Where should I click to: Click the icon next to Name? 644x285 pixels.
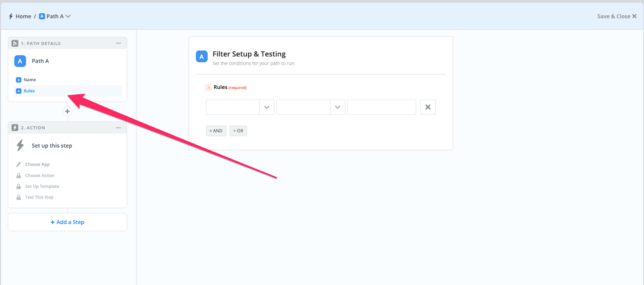[19, 80]
